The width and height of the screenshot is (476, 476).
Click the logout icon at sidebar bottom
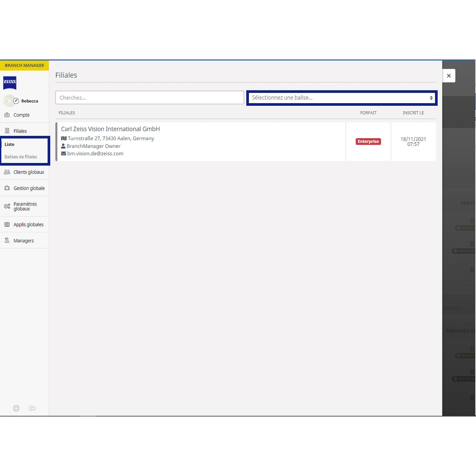click(x=32, y=408)
